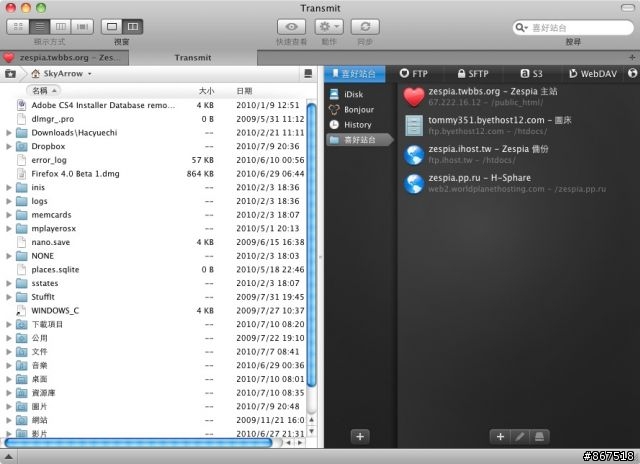This screenshot has width=640, height=464.
Task: Select single pane window layout
Action: pos(111,27)
